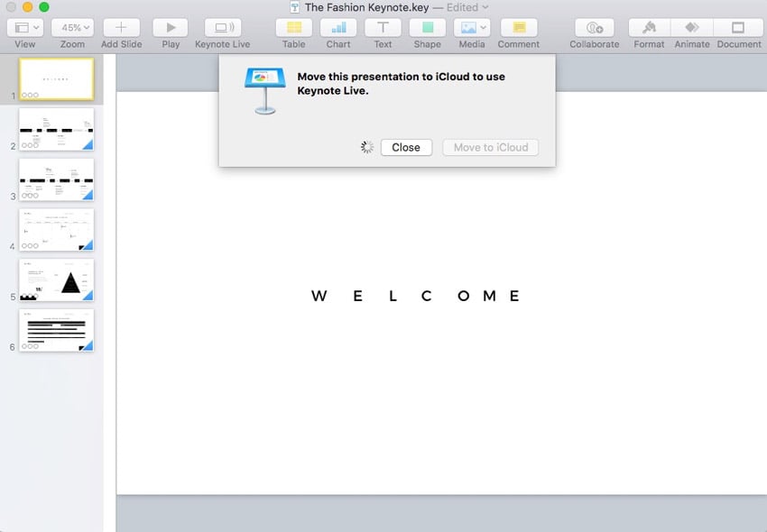Click the Add Slide plus icon
The height and width of the screenshot is (532, 767).
121,28
